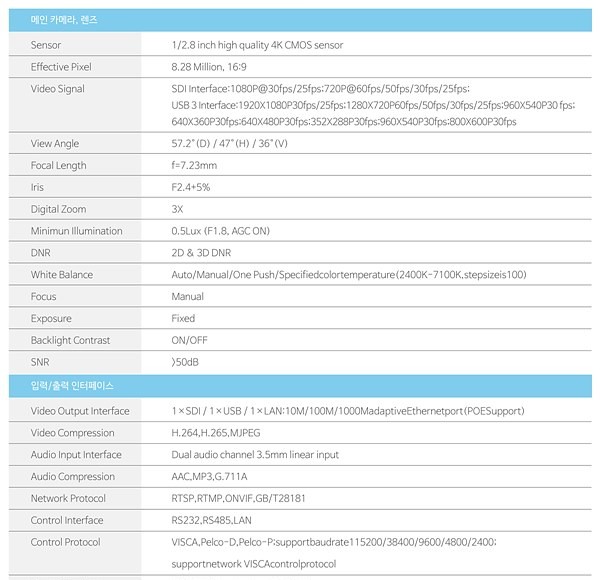This screenshot has width=600, height=580.
Task: Click the 'RS232,RS485,LAN' value
Action: pyautogui.click(x=211, y=520)
